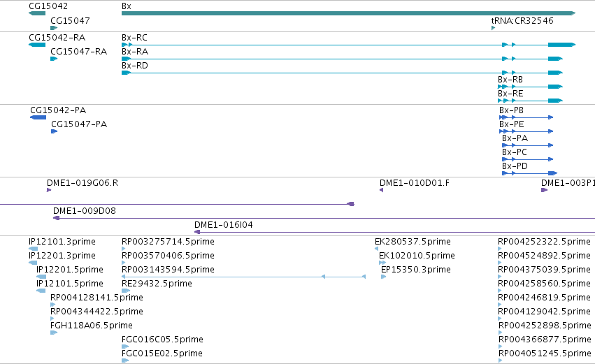Click the Bx-PB label
This screenshot has height=364, width=595.
512,110
